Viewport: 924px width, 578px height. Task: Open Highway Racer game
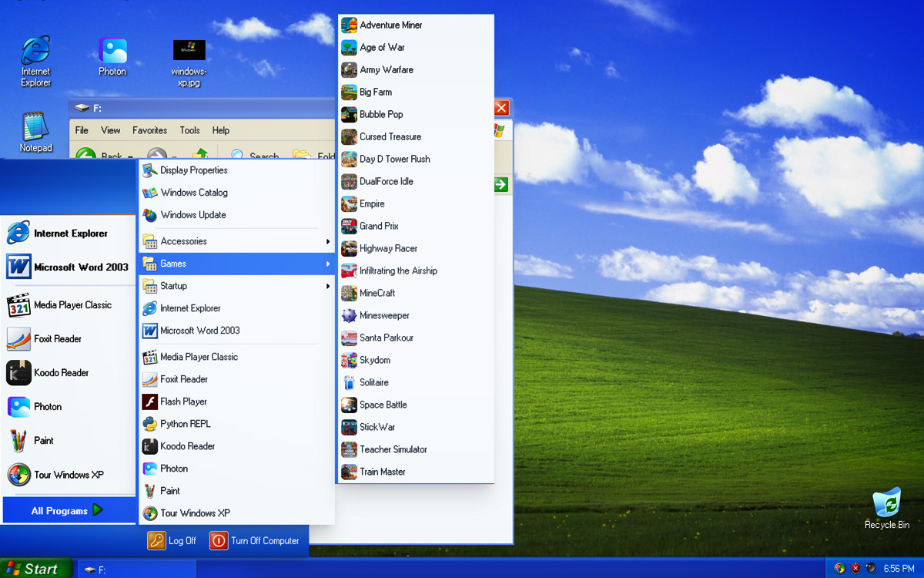pyautogui.click(x=415, y=249)
